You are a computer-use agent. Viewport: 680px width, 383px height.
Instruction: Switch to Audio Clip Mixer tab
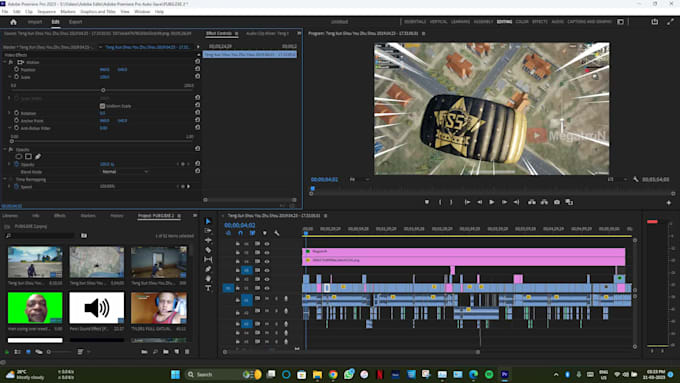pyautogui.click(x=267, y=33)
